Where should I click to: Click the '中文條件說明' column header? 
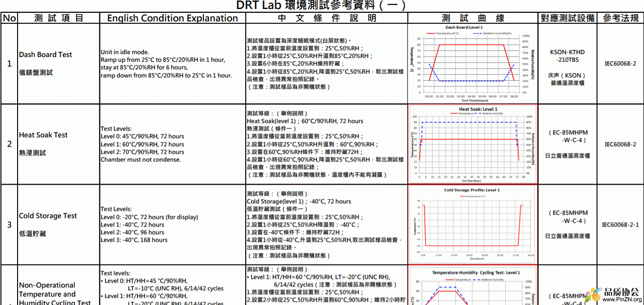(x=327, y=18)
